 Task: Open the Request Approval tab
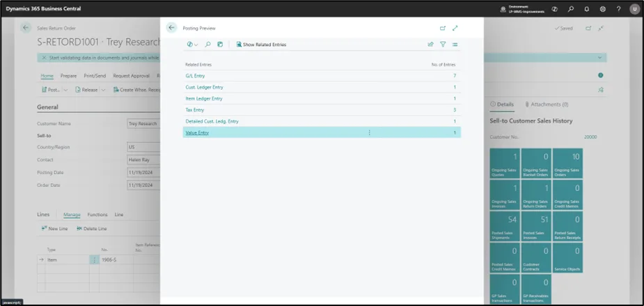coord(131,76)
